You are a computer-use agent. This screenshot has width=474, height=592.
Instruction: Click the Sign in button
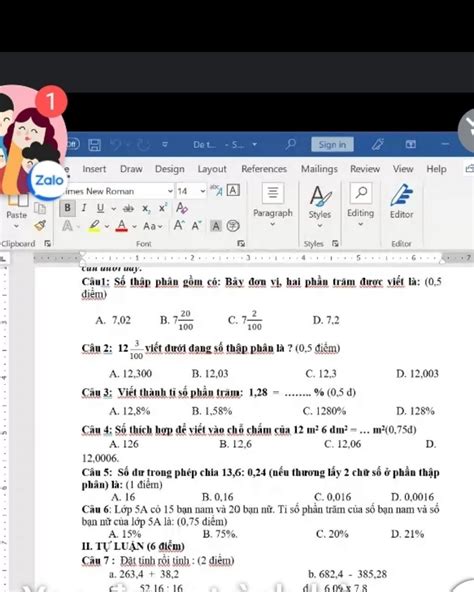coord(332,144)
